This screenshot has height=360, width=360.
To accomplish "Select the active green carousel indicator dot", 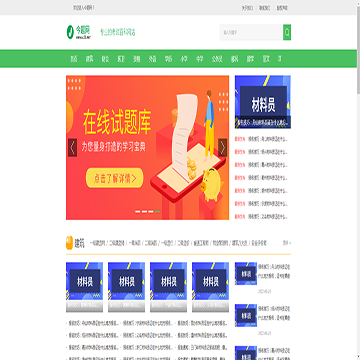I will pos(157,211).
